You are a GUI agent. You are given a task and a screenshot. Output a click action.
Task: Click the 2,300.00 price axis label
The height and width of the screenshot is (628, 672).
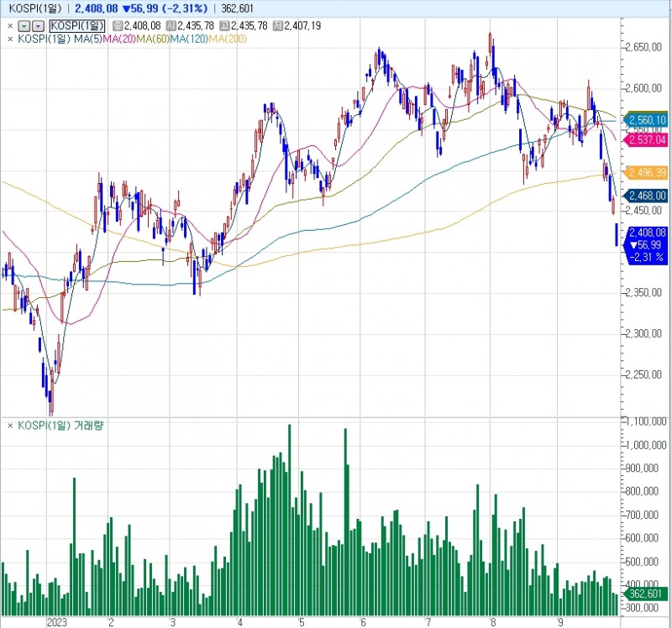(643, 333)
